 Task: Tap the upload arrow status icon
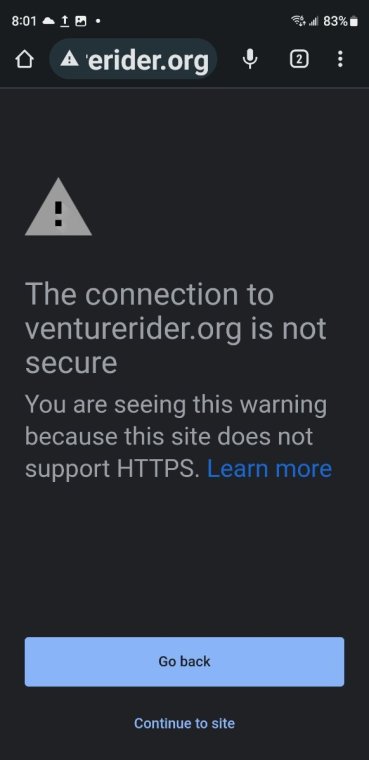tap(65, 21)
